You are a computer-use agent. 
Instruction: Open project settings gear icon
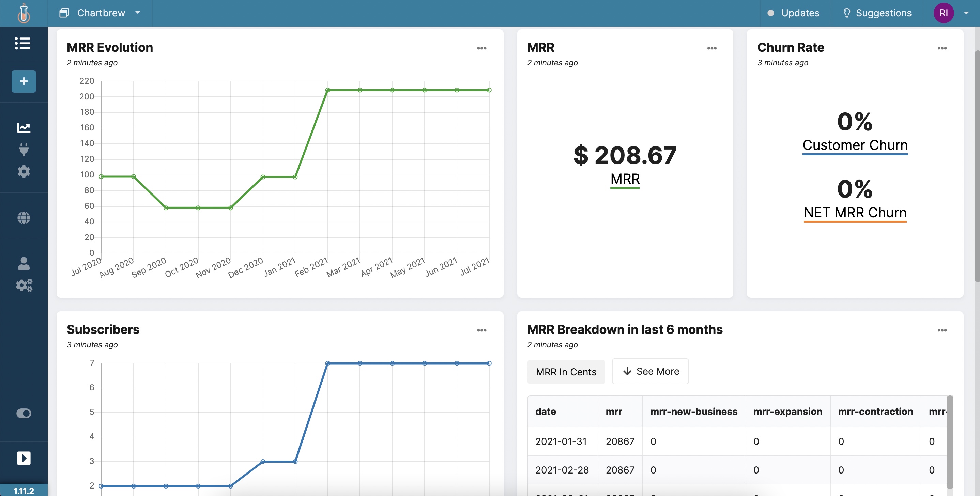[x=24, y=172]
